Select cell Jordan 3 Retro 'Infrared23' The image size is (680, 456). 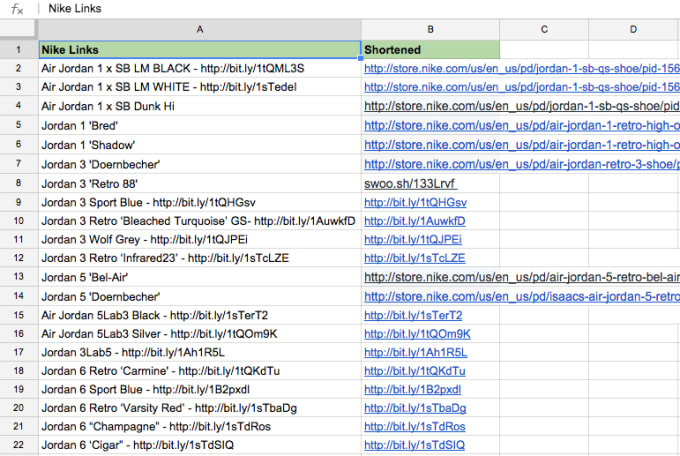pyautogui.click(x=199, y=258)
